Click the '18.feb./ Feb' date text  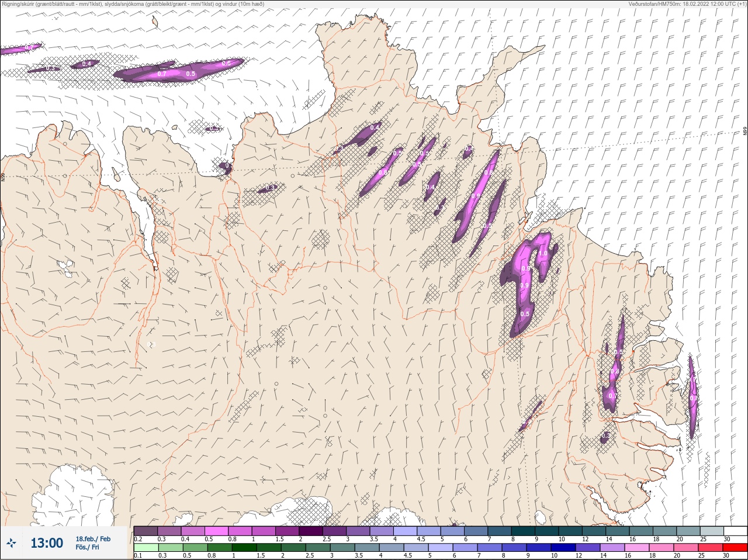click(93, 539)
